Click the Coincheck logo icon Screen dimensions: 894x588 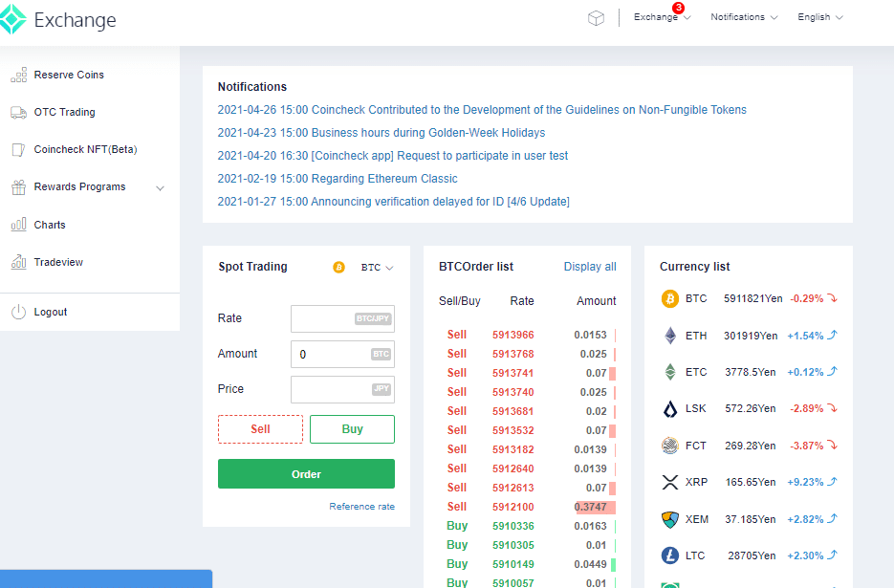[13, 19]
